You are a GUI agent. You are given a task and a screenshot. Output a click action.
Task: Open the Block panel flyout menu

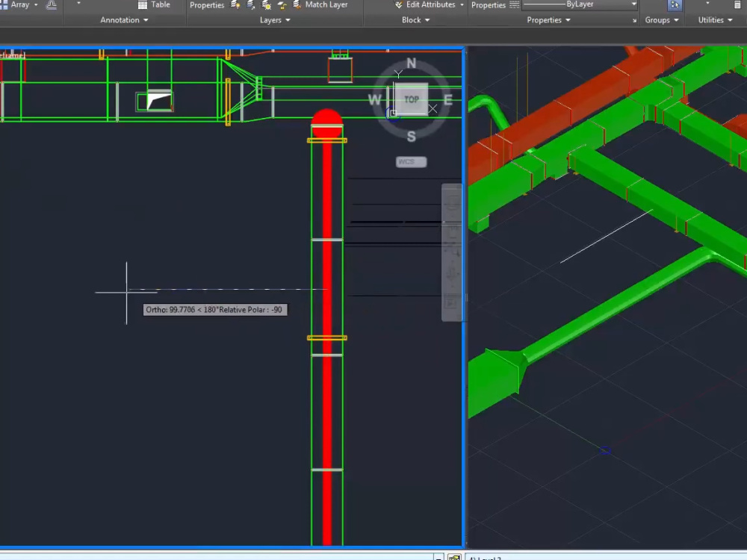(x=414, y=20)
